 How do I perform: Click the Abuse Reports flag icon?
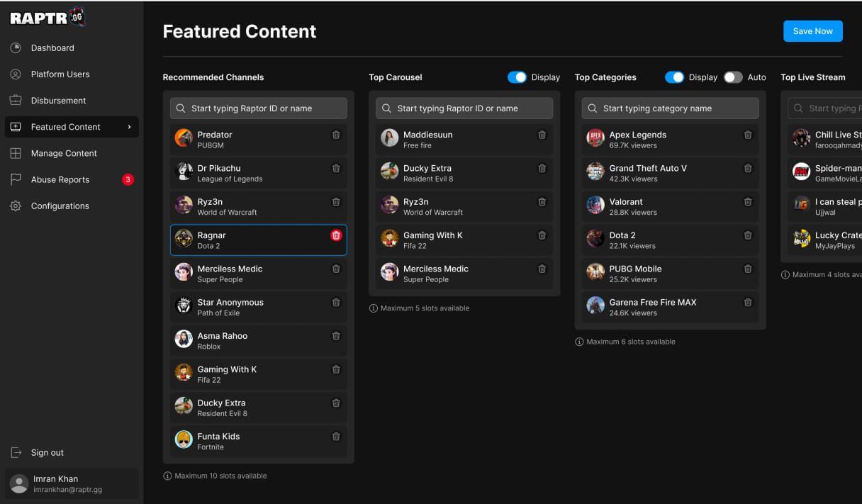tap(16, 179)
